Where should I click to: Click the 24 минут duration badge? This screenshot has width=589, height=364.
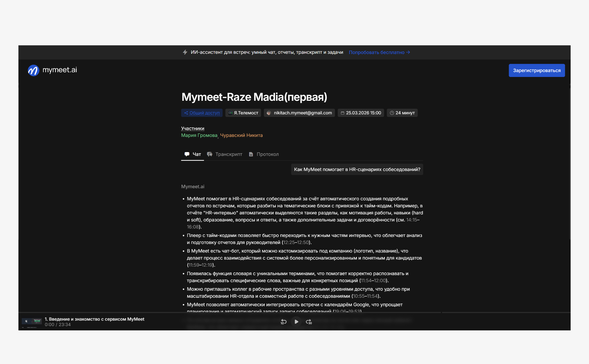click(x=402, y=113)
